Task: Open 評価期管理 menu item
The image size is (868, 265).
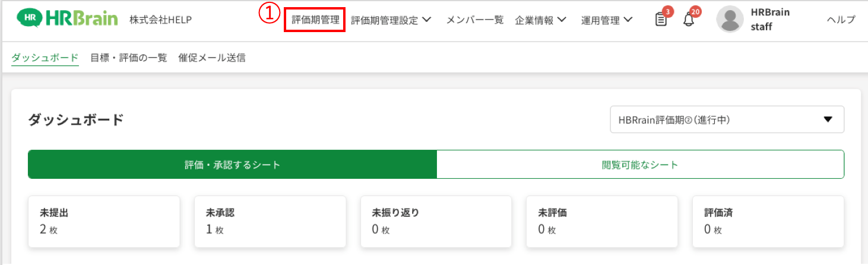Action: click(315, 20)
